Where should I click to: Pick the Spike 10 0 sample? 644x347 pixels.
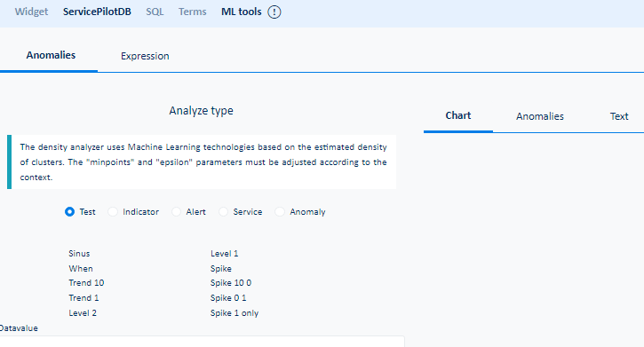point(231,283)
